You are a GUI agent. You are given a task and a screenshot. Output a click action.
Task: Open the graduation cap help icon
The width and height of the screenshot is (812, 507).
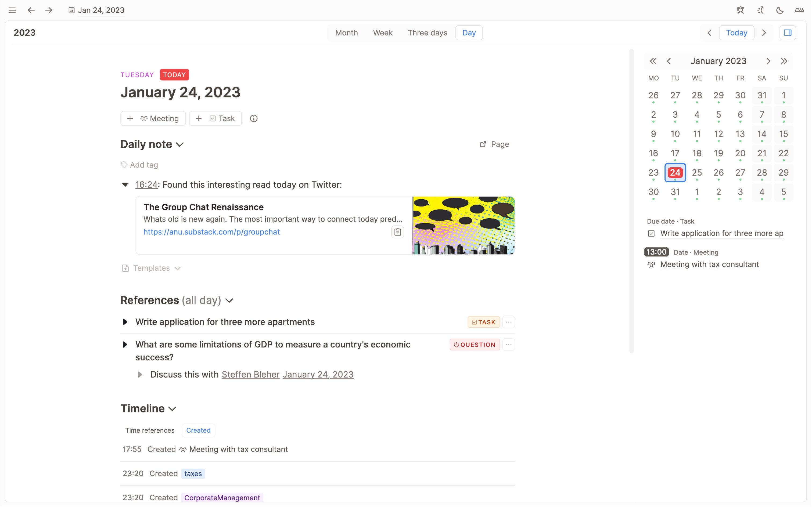click(x=740, y=10)
